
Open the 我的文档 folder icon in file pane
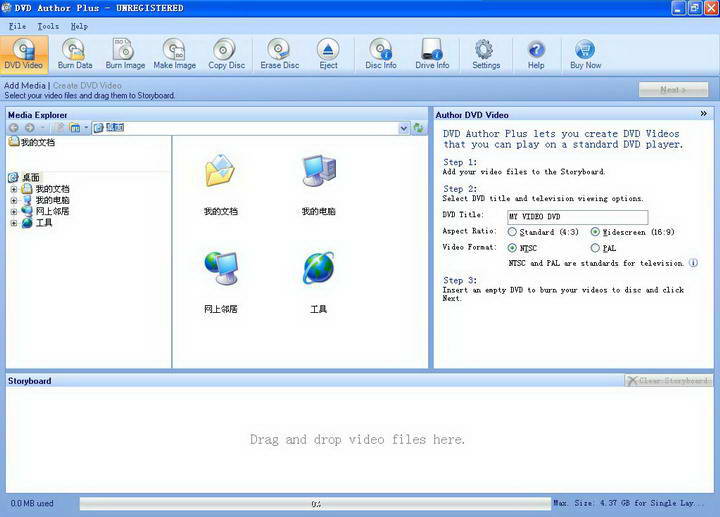point(220,171)
